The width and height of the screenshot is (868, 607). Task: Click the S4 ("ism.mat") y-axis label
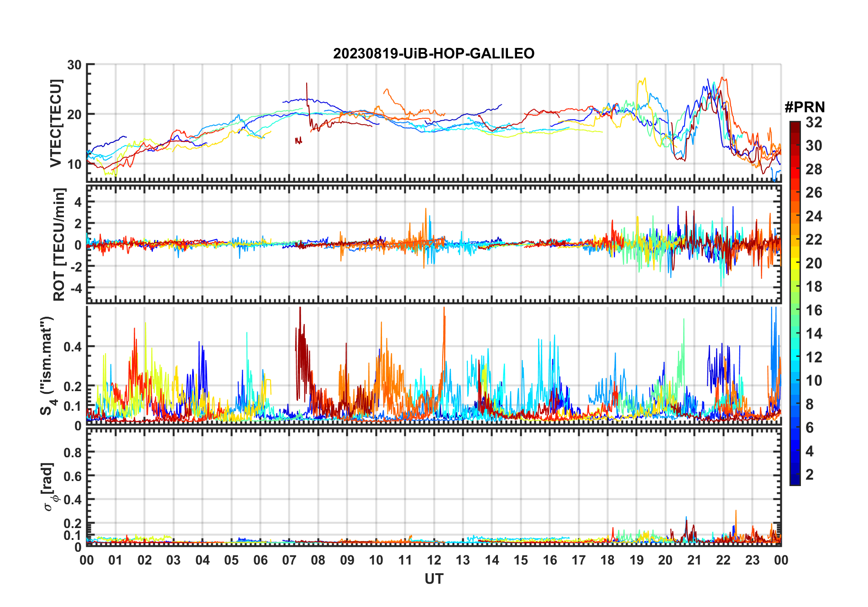(x=48, y=366)
